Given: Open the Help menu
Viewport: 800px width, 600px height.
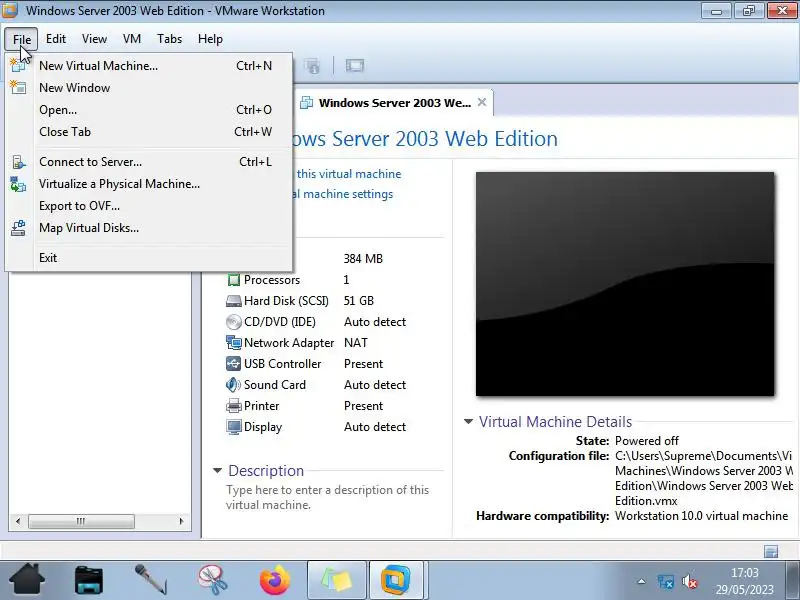Looking at the screenshot, I should [x=210, y=39].
